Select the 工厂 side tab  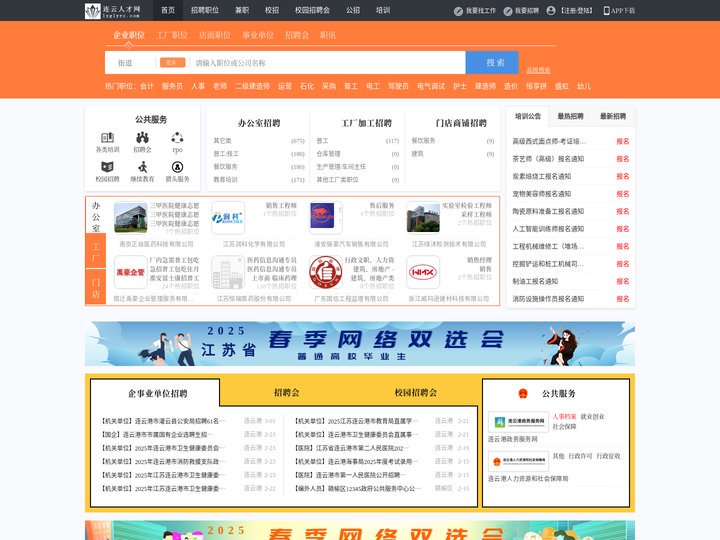[96, 251]
